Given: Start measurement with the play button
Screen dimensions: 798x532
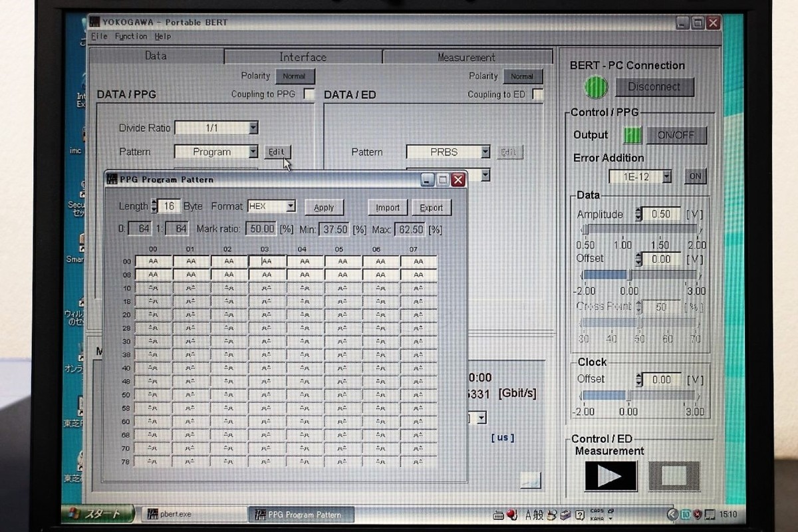Looking at the screenshot, I should pyautogui.click(x=610, y=476).
